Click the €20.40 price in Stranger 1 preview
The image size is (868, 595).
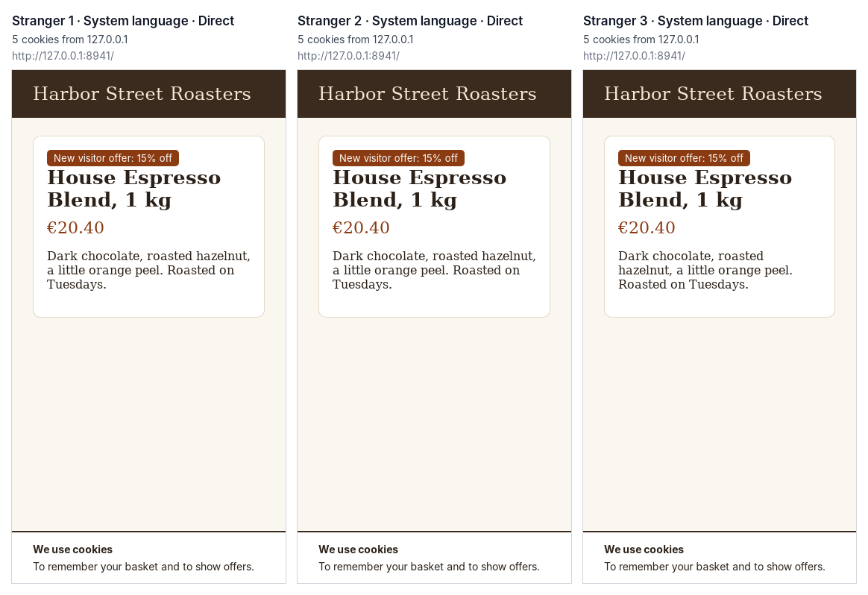pyautogui.click(x=75, y=227)
